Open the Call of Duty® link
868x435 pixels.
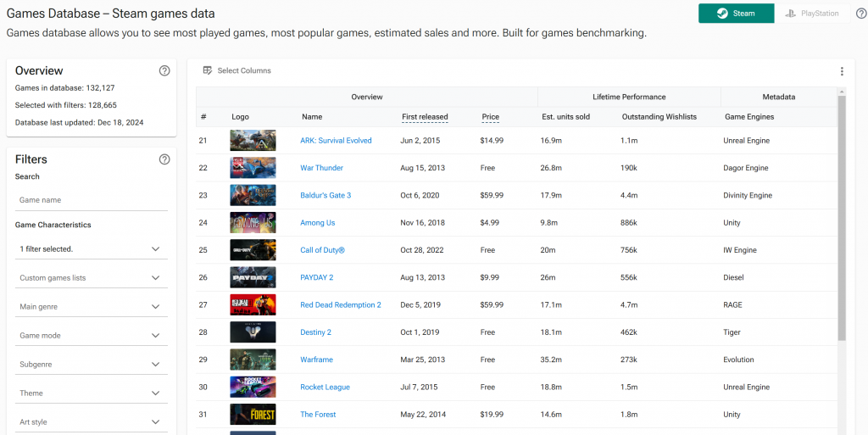click(x=322, y=250)
